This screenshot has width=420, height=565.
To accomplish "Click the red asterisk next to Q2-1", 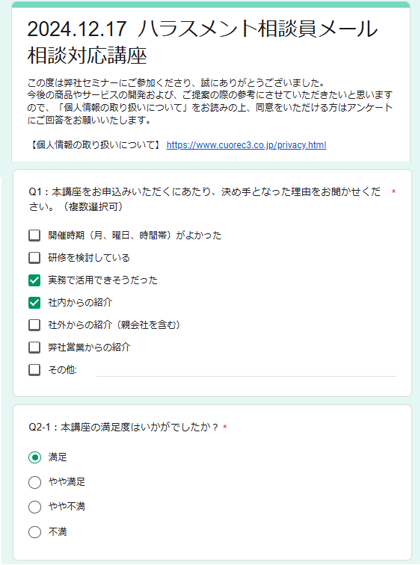I will [x=225, y=427].
